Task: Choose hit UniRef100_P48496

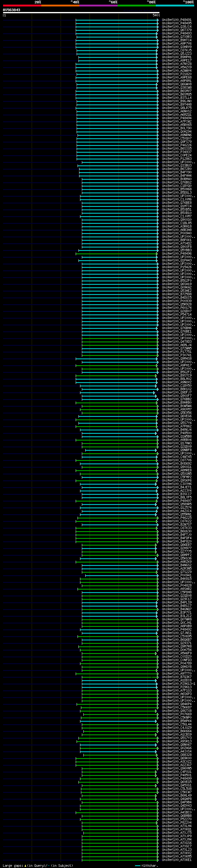Action: click(176, 253)
